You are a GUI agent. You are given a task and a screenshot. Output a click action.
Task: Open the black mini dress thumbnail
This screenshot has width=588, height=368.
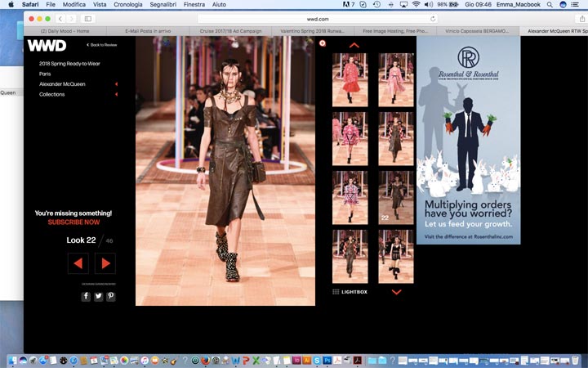click(x=396, y=257)
